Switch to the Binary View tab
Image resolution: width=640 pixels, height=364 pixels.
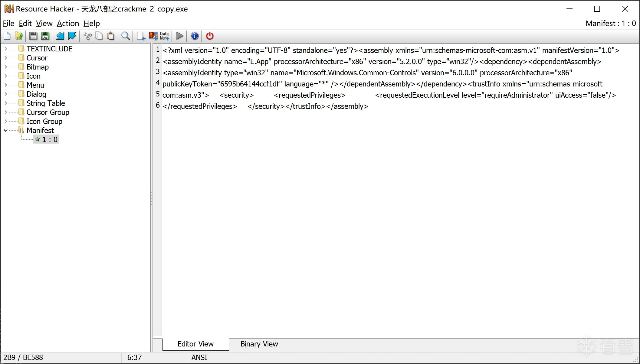tap(259, 344)
